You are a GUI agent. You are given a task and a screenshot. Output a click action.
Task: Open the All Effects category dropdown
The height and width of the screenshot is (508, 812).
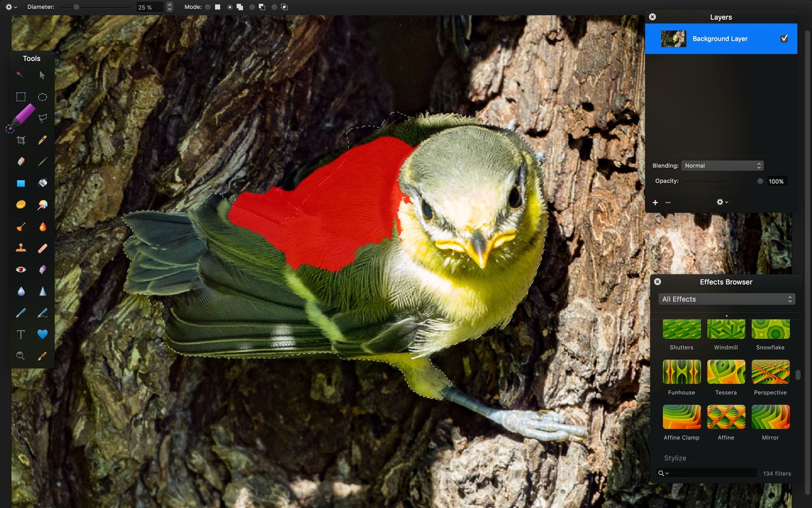pyautogui.click(x=726, y=299)
